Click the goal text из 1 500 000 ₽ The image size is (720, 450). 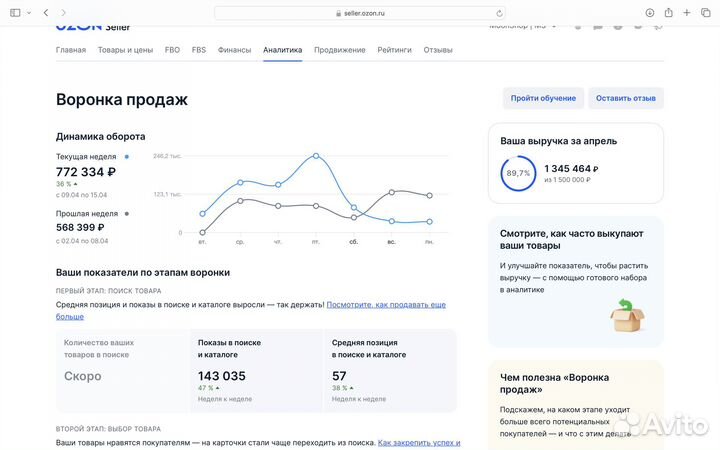pyautogui.click(x=567, y=180)
